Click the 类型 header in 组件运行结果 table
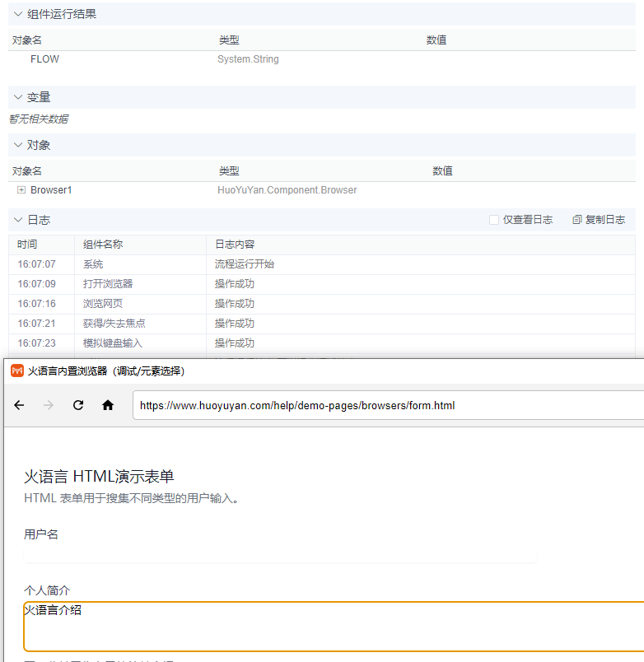 (229, 40)
